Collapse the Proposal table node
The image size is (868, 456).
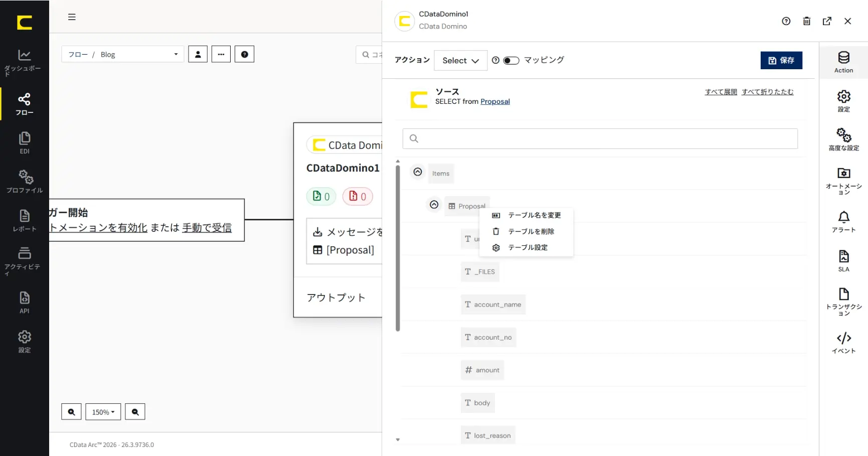[434, 205]
